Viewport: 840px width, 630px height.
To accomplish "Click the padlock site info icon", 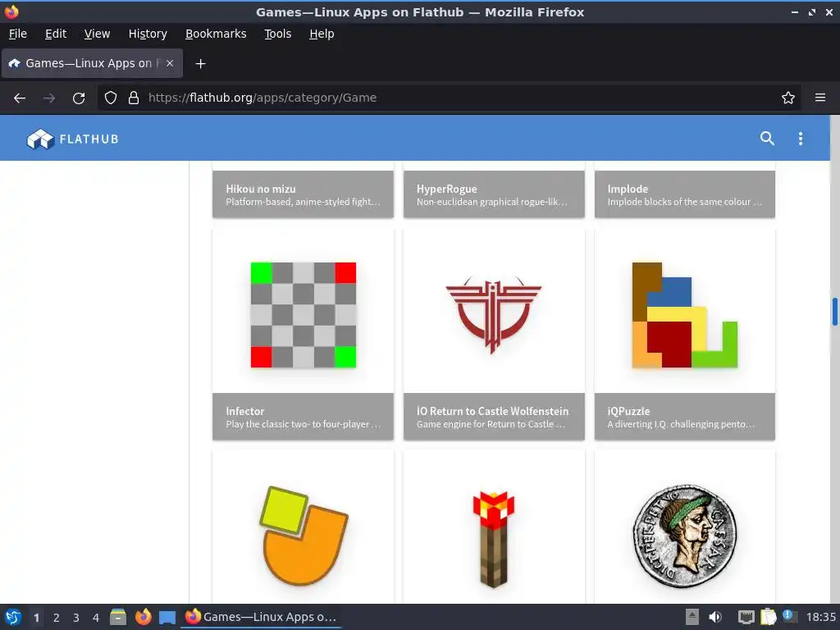I will (134, 98).
